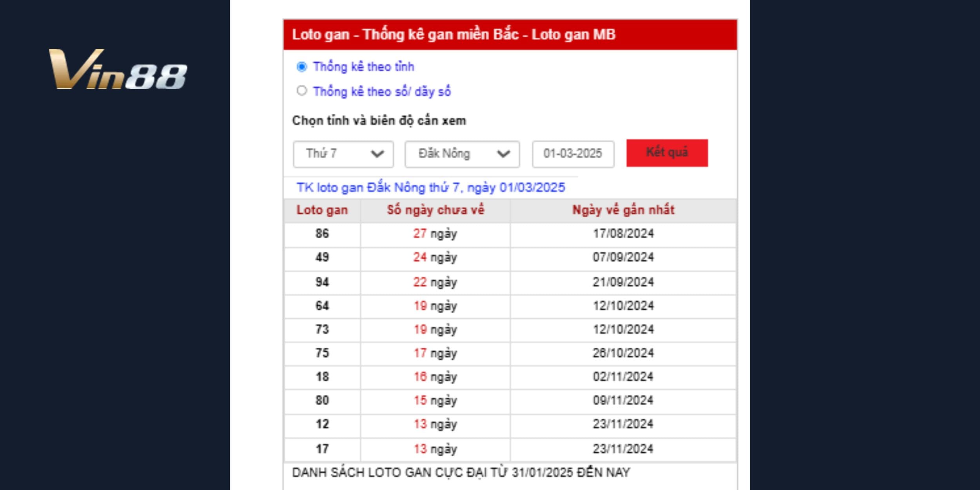This screenshot has width=980, height=490.
Task: Click the '17 ngày' cell
Action: point(436,354)
